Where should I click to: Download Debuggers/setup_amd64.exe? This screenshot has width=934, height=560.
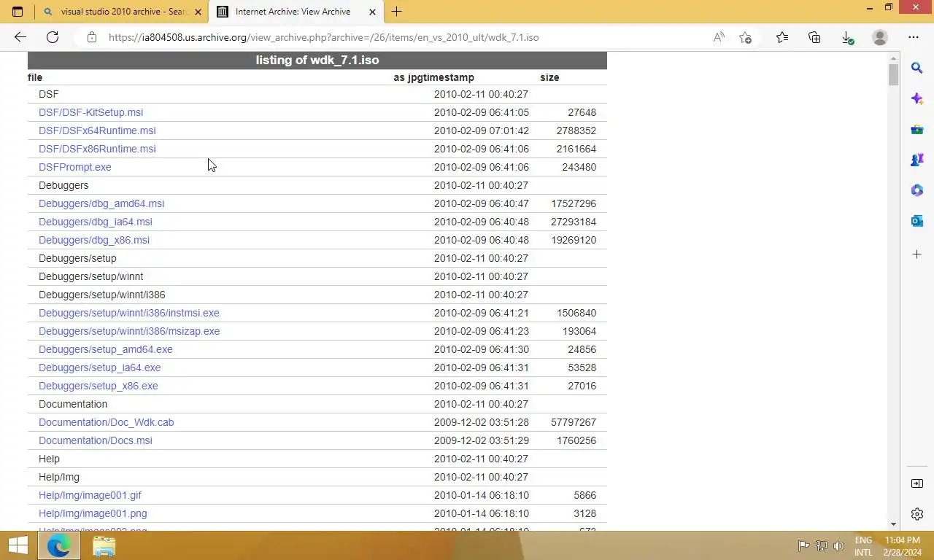coord(106,349)
